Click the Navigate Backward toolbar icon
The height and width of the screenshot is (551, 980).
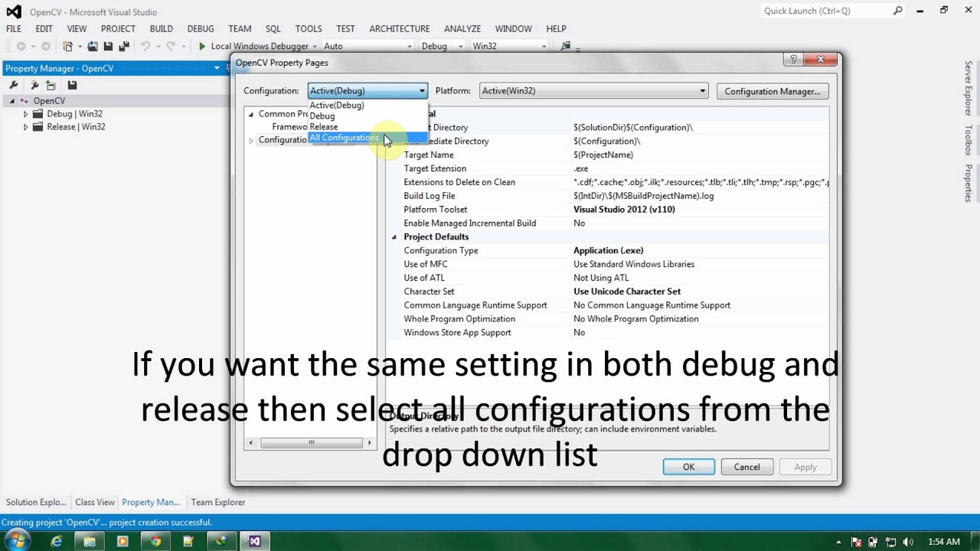click(21, 47)
